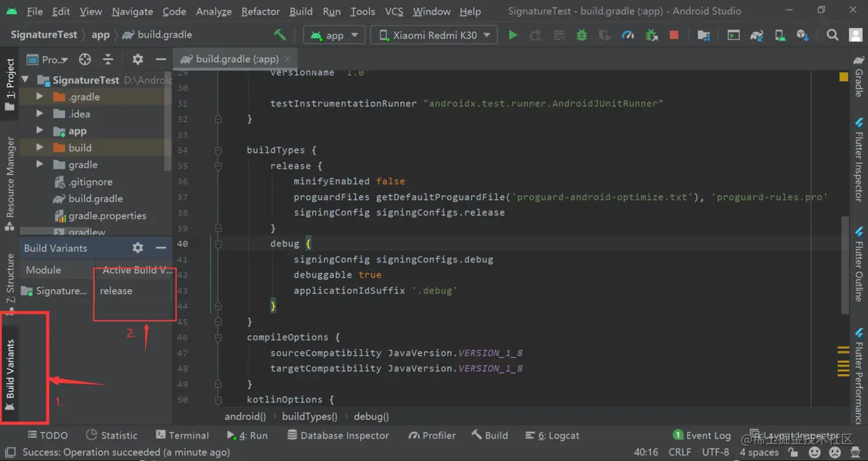Click Apply Code Changes icon
The image size is (868, 461).
click(559, 35)
